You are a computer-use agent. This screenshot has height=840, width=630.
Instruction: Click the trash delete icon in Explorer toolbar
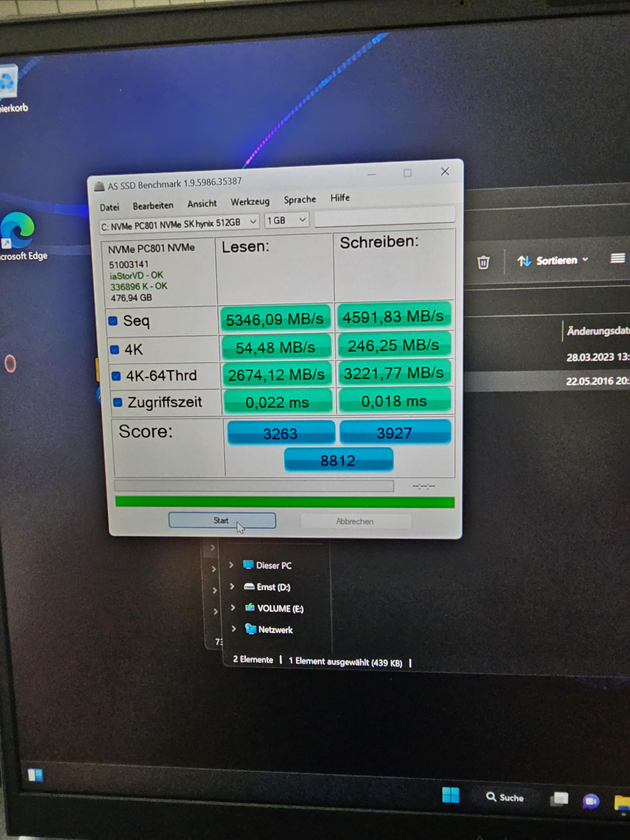483,262
